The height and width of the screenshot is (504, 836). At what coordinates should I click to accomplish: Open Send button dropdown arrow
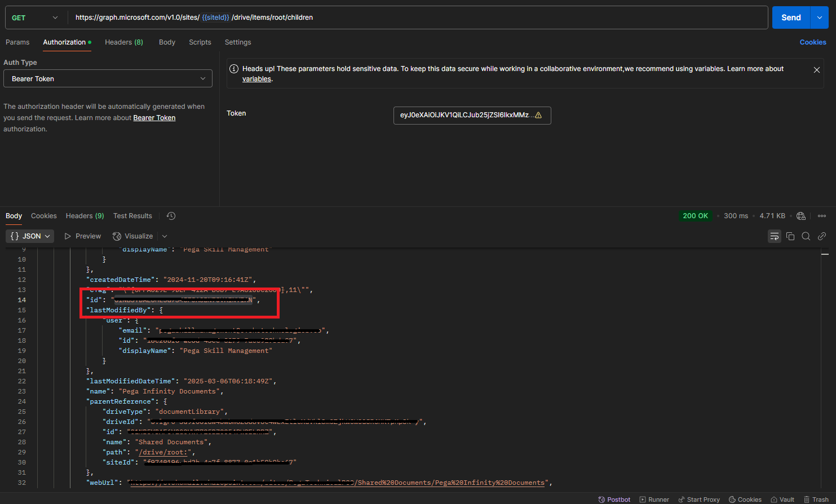tap(819, 17)
